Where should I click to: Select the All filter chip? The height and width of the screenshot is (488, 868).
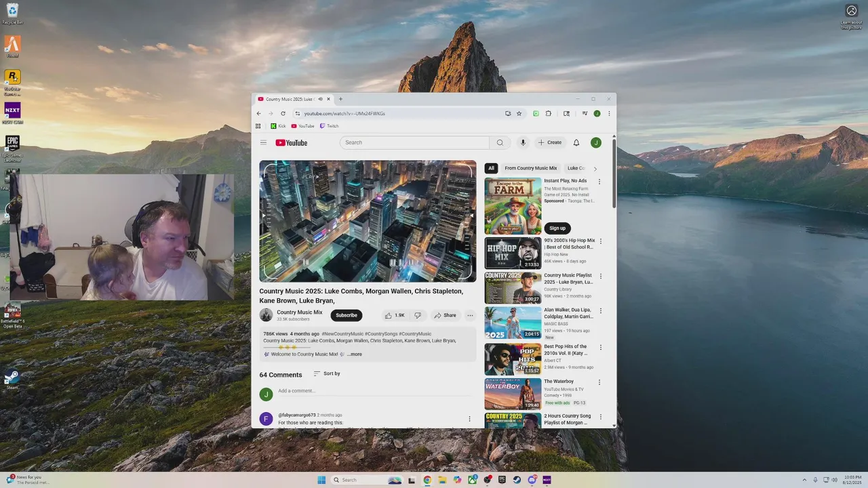(x=491, y=168)
